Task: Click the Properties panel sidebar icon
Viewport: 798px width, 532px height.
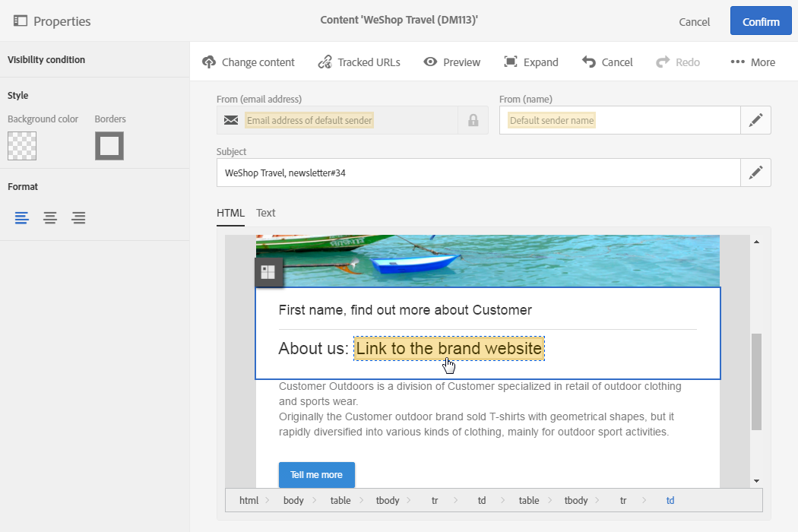Action: click(x=21, y=21)
